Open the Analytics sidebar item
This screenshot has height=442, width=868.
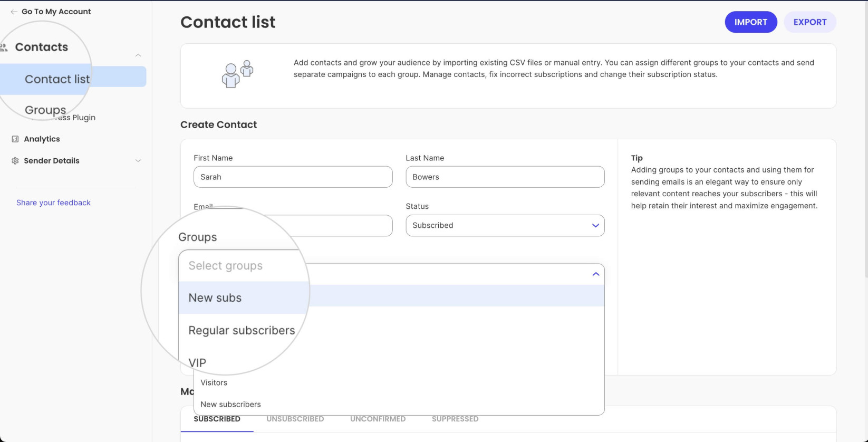click(42, 139)
